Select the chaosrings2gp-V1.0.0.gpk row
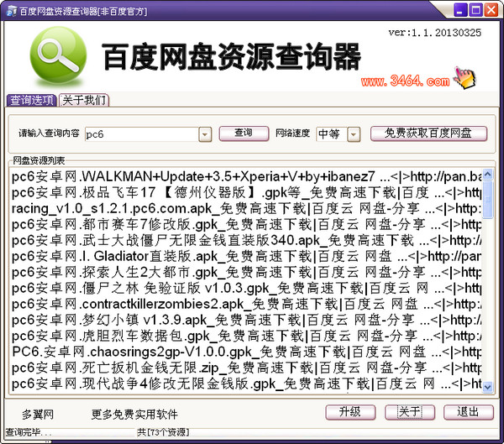 [246, 352]
